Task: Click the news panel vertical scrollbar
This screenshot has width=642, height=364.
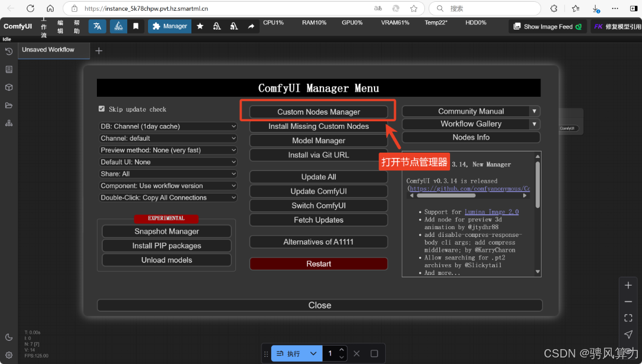Action: pos(537,184)
